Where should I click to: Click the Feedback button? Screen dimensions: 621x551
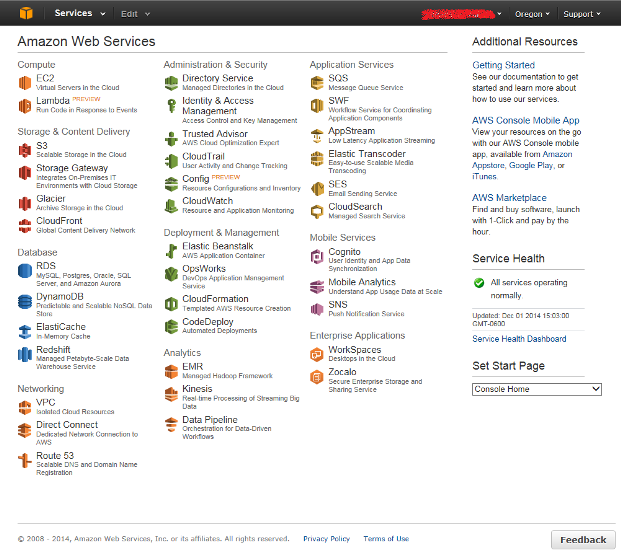(583, 540)
